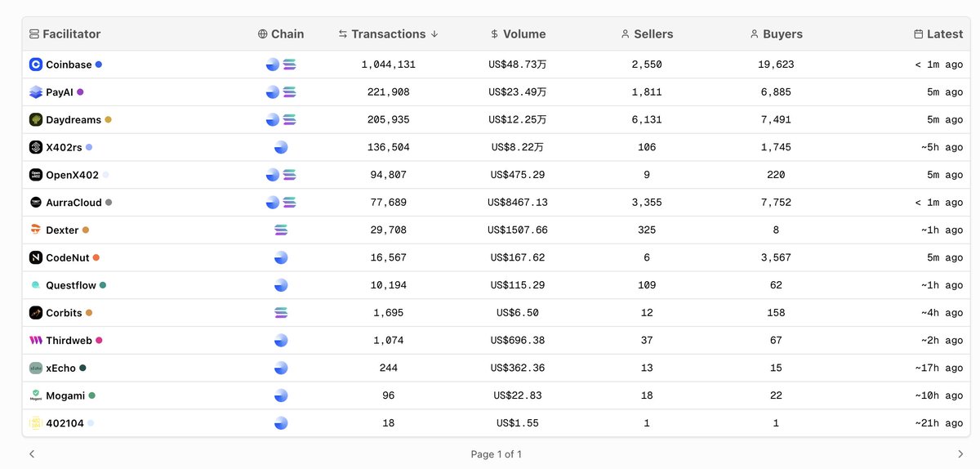Image resolution: width=980 pixels, height=469 pixels.
Task: Click the xEcho logo icon
Action: 36,368
